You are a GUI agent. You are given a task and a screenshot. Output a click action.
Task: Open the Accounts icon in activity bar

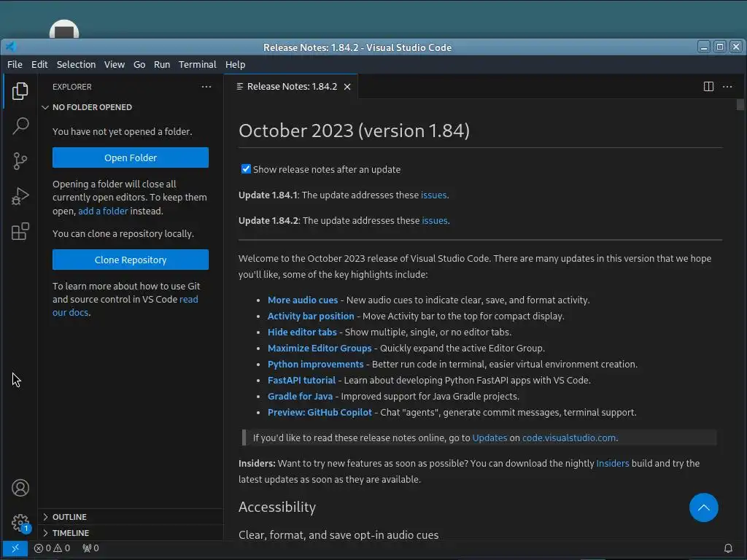(20, 488)
